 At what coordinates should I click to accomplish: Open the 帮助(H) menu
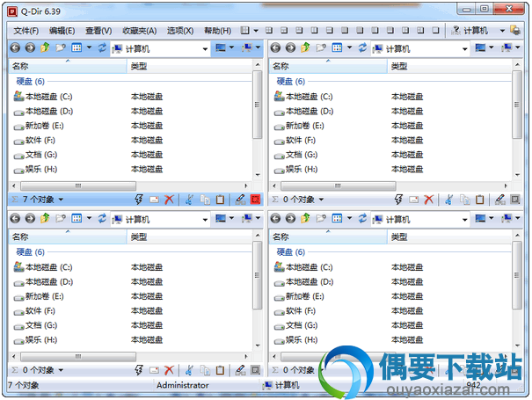point(217,31)
